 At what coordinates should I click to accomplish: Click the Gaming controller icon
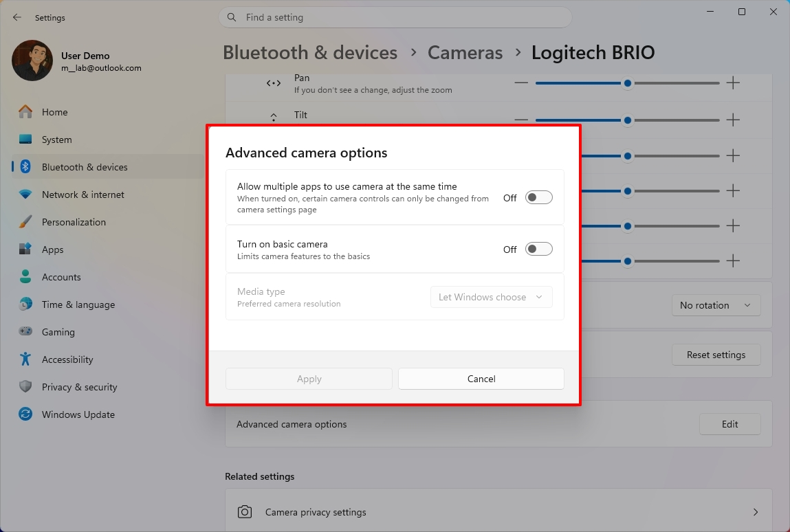25,331
